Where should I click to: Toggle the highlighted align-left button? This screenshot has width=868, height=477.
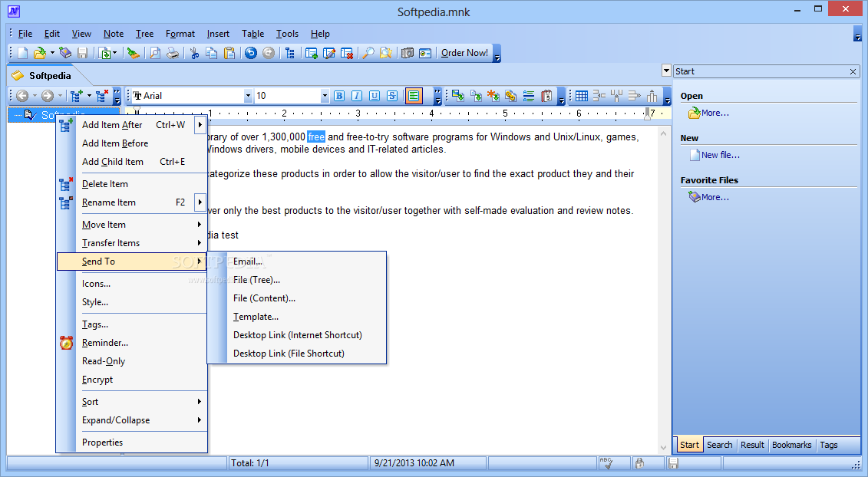pyautogui.click(x=414, y=96)
